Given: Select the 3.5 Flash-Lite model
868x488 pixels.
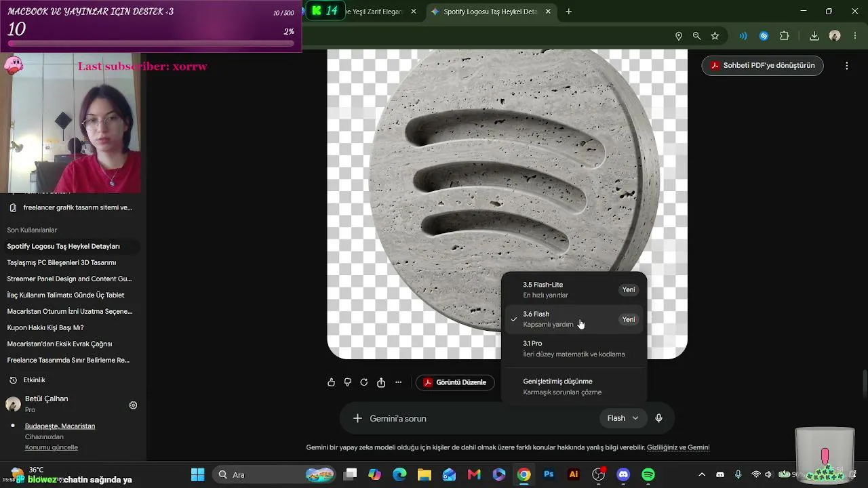Looking at the screenshot, I should (x=574, y=289).
